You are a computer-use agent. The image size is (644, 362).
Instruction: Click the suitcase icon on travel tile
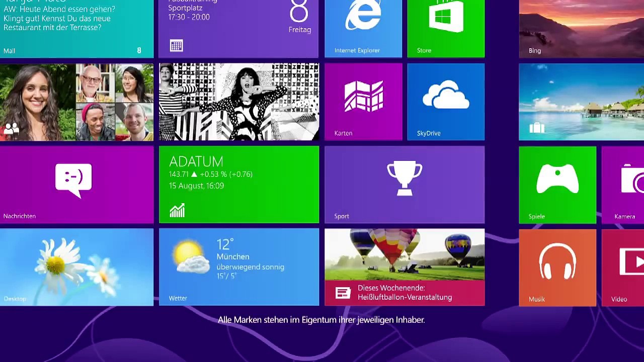[x=537, y=128]
